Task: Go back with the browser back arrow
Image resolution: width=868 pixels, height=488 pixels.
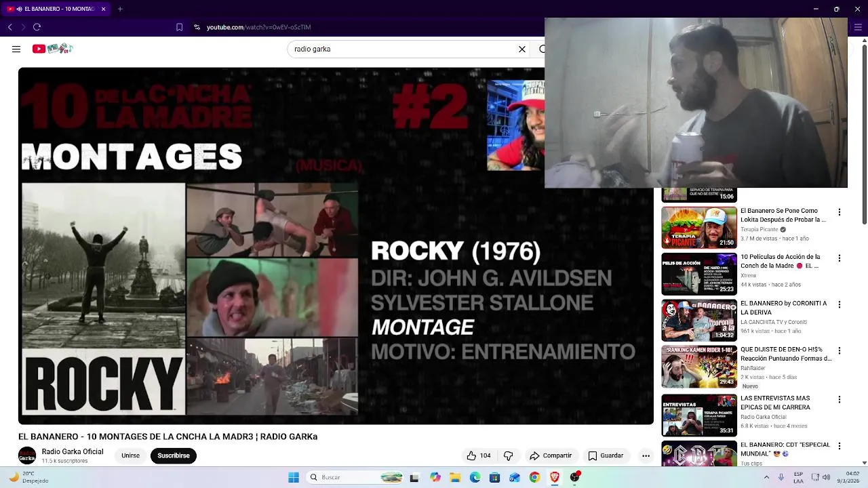Action: (x=10, y=27)
